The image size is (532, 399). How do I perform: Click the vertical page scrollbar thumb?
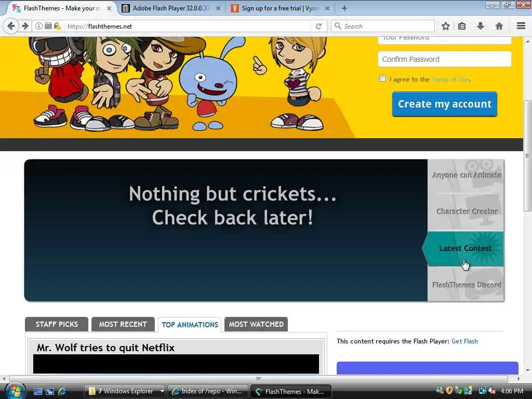click(x=527, y=156)
